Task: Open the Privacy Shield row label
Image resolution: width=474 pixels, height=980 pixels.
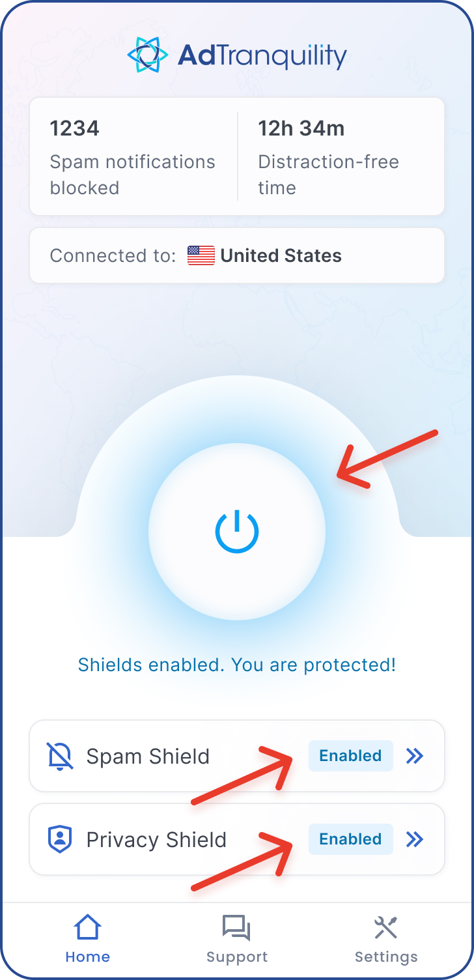Action: tap(156, 840)
